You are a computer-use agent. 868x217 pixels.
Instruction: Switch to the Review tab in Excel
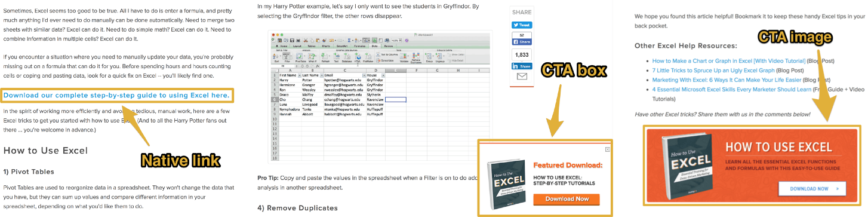tap(389, 46)
